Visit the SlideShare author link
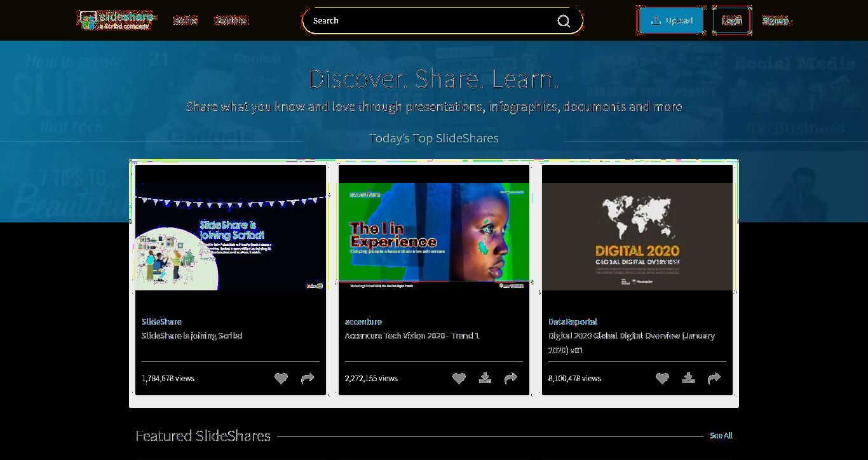The width and height of the screenshot is (868, 460). coord(161,321)
